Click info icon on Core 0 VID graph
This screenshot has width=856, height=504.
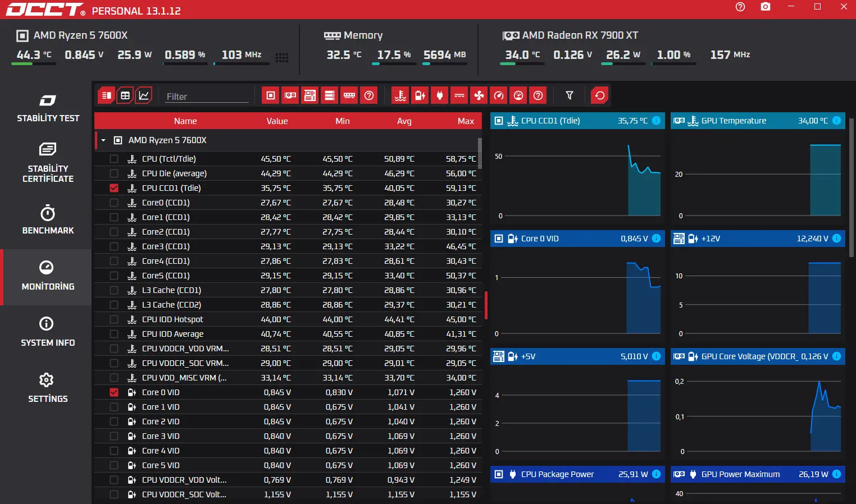coord(656,239)
